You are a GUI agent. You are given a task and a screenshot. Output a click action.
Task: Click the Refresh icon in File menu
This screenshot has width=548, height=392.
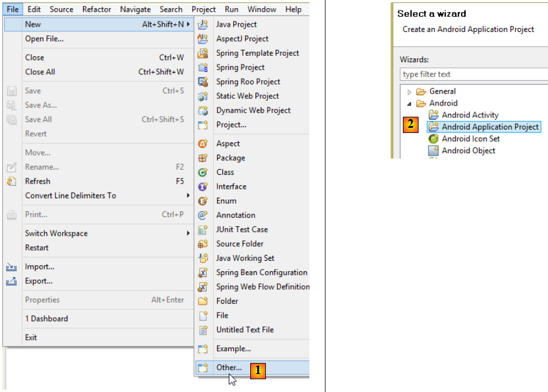[x=12, y=181]
